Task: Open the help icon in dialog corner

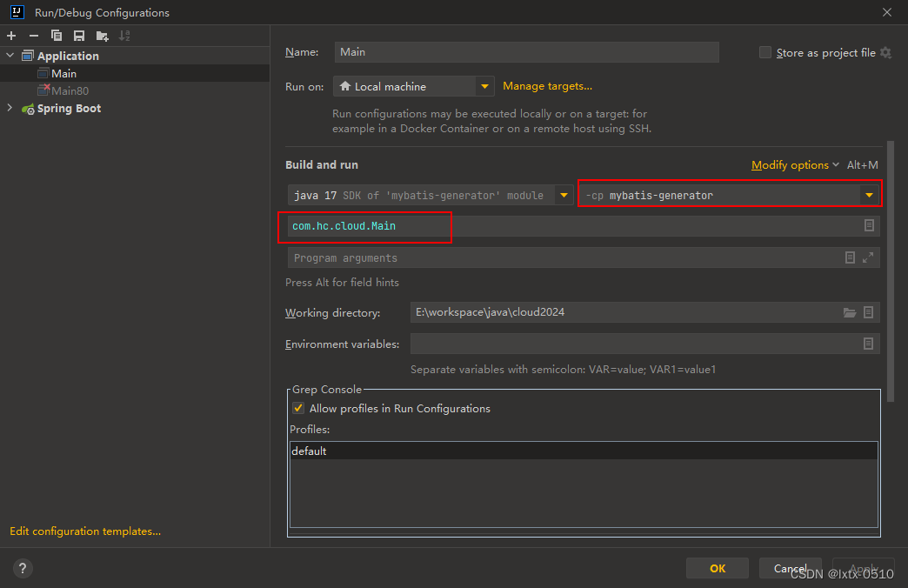Action: point(22,567)
